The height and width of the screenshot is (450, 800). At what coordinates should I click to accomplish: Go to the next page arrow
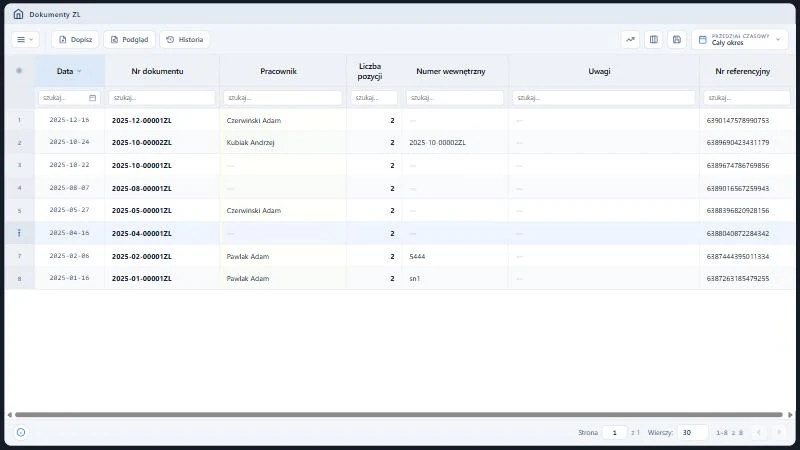click(779, 432)
